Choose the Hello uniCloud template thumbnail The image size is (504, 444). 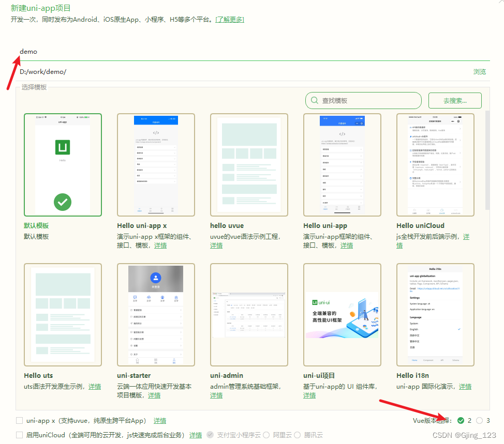coord(436,165)
